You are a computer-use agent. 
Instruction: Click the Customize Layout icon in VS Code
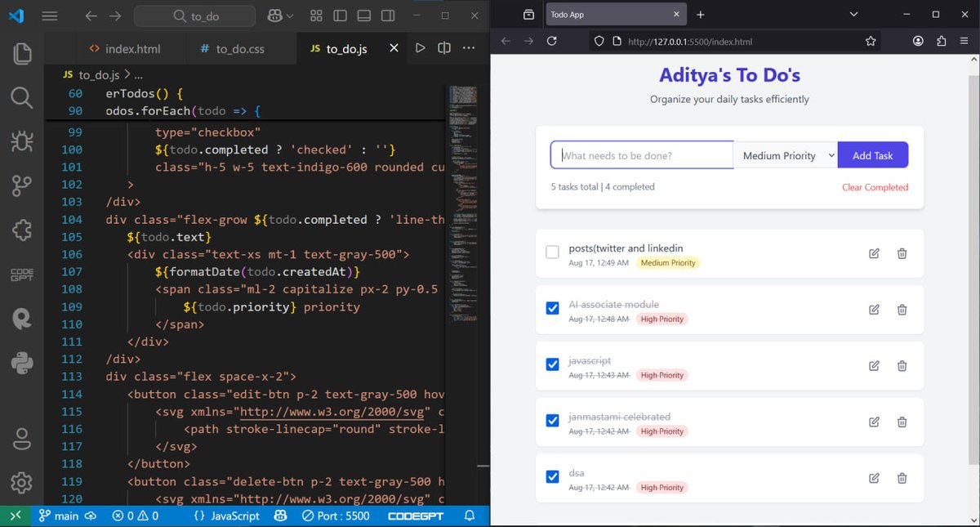tap(317, 16)
